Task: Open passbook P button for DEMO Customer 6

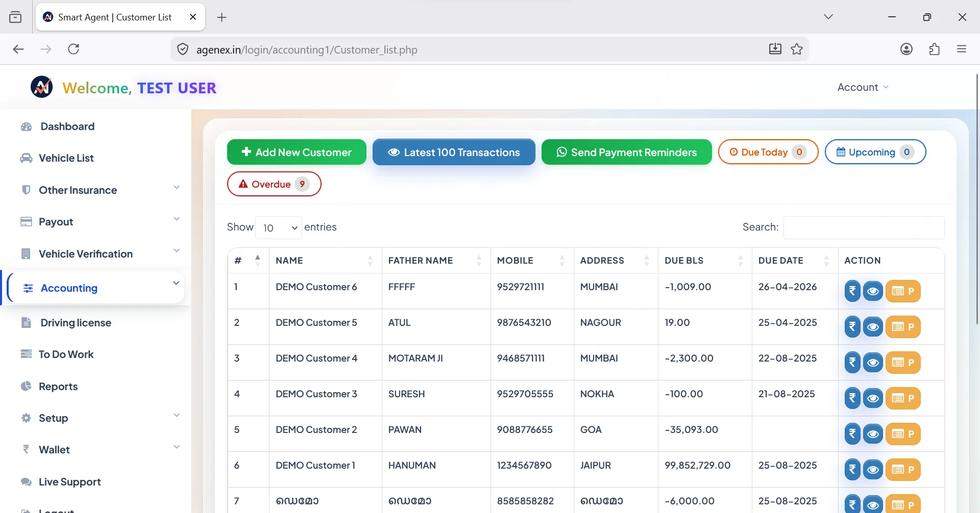Action: 903,291
